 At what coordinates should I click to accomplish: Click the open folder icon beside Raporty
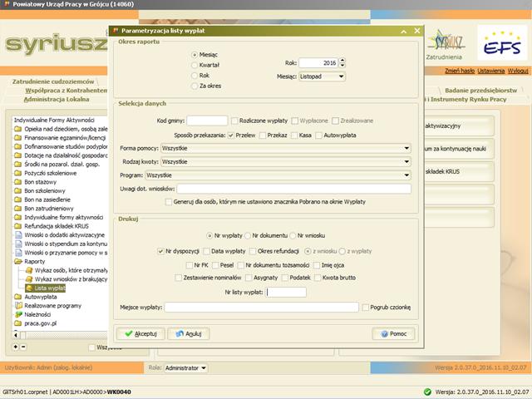pos(18,261)
